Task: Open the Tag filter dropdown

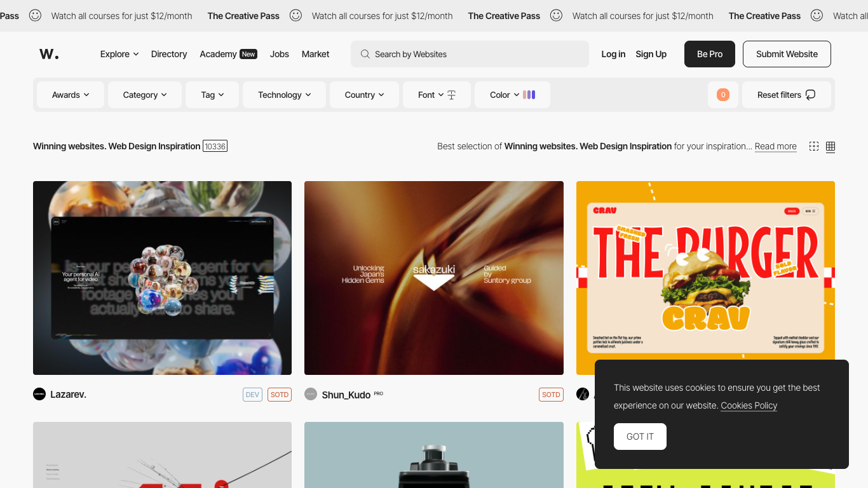Action: click(x=212, y=95)
